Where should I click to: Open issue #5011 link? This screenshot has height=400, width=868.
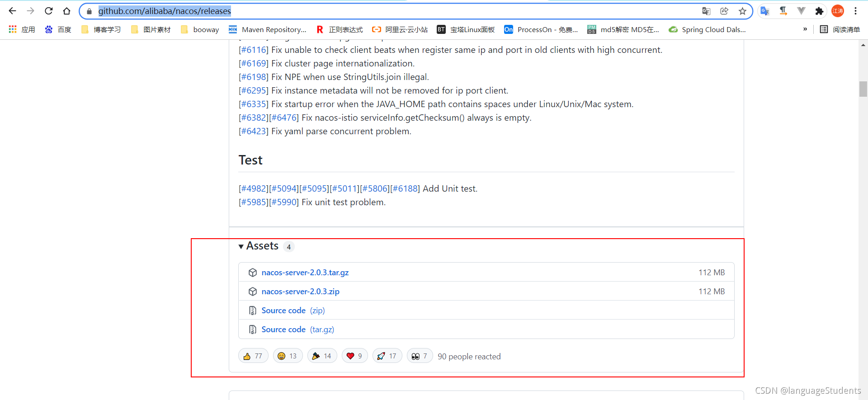point(344,188)
